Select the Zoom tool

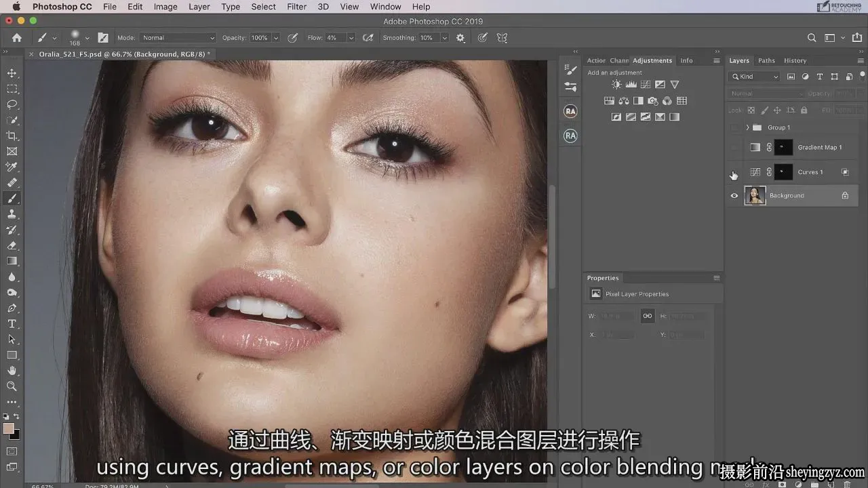(x=12, y=386)
